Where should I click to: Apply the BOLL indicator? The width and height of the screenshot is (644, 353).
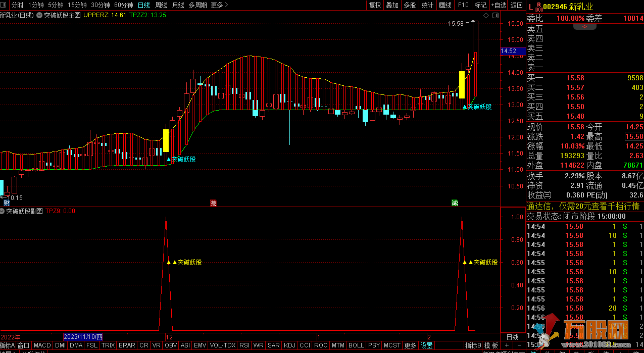click(x=356, y=345)
